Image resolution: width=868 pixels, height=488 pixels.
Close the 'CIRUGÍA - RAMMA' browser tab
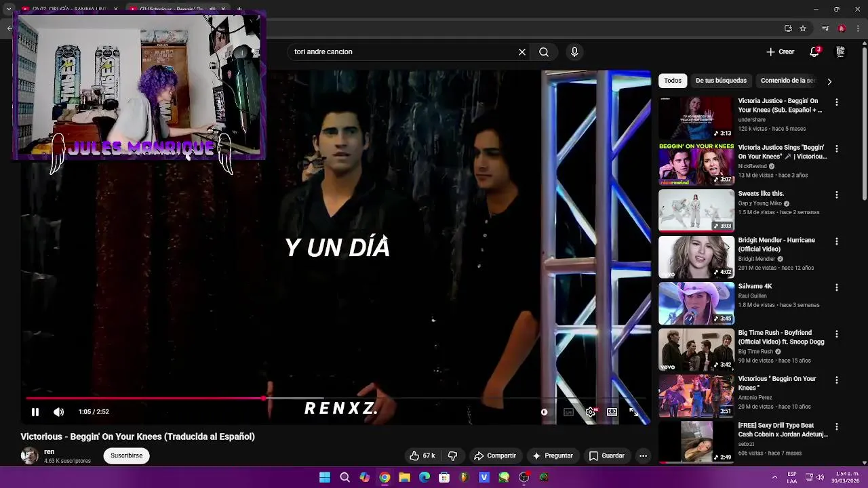click(115, 9)
